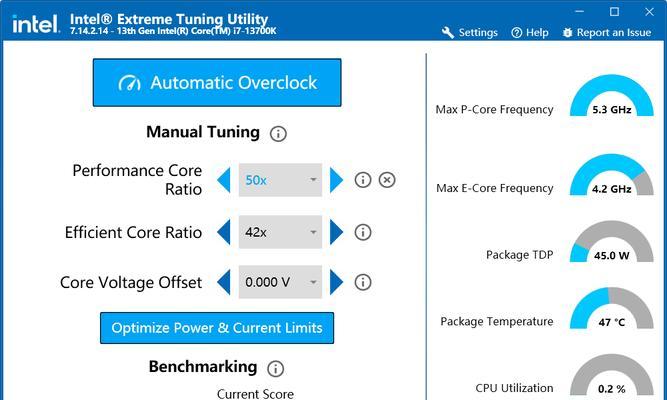Increase Core Voltage Offset with right arrow
The height and width of the screenshot is (400, 667).
(336, 282)
